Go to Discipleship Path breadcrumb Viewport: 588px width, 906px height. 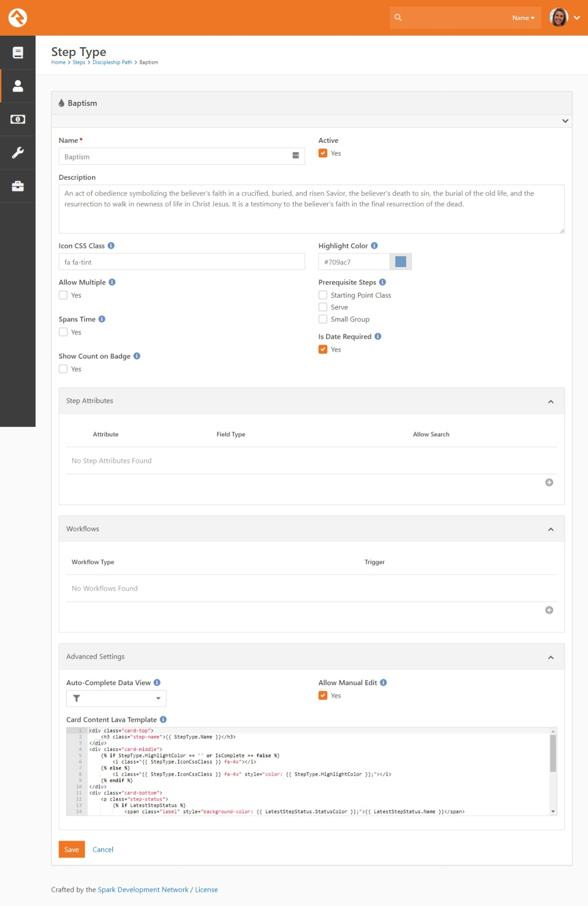point(112,62)
